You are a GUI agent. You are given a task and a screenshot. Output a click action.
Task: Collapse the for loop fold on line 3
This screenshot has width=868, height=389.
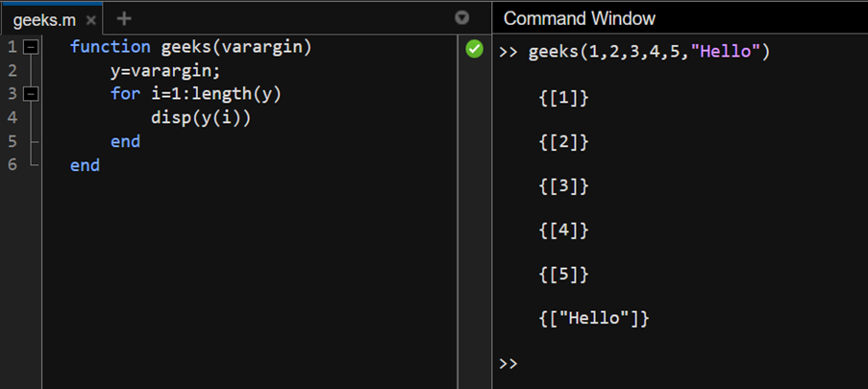click(x=31, y=94)
